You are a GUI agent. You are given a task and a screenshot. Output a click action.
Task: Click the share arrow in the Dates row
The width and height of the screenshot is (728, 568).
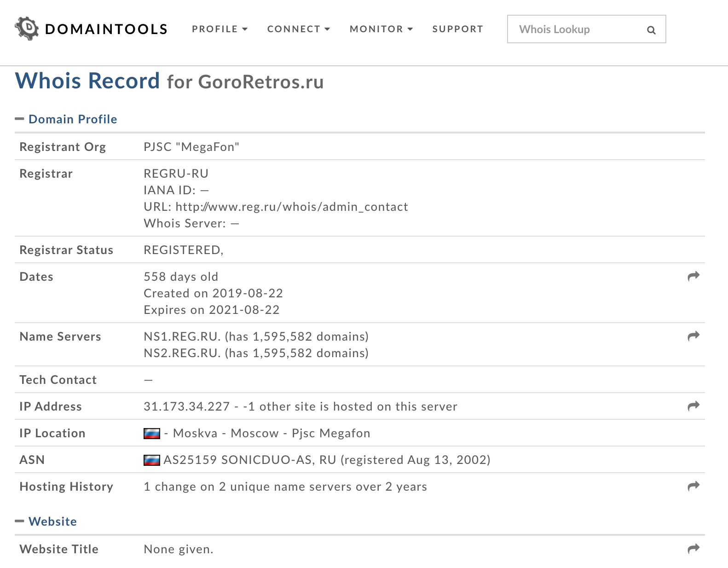coord(693,276)
